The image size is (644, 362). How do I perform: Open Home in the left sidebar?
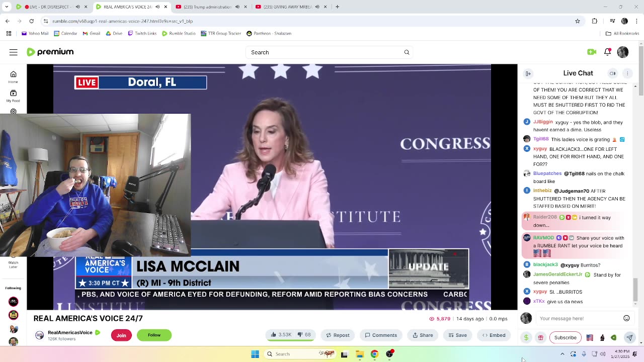point(13,76)
